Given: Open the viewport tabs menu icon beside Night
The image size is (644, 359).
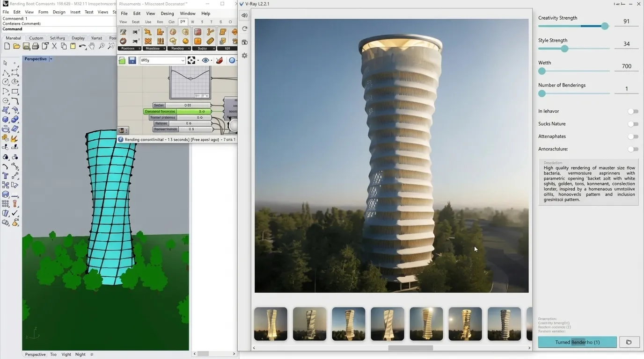Looking at the screenshot, I should click(92, 354).
